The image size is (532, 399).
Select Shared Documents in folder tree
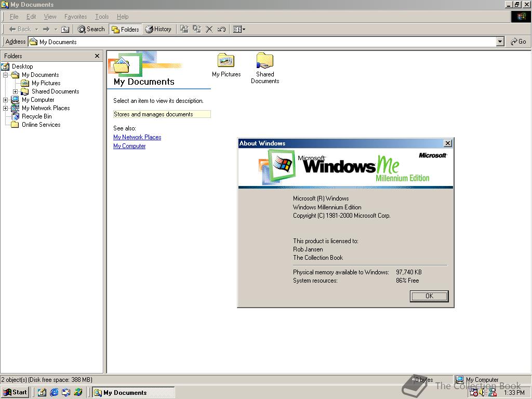point(55,91)
